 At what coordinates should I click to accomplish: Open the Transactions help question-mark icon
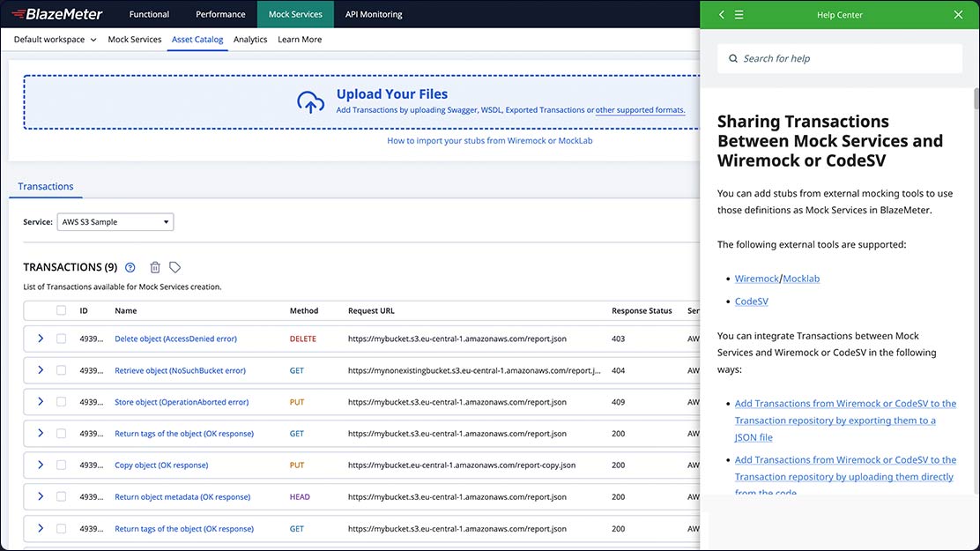point(130,268)
